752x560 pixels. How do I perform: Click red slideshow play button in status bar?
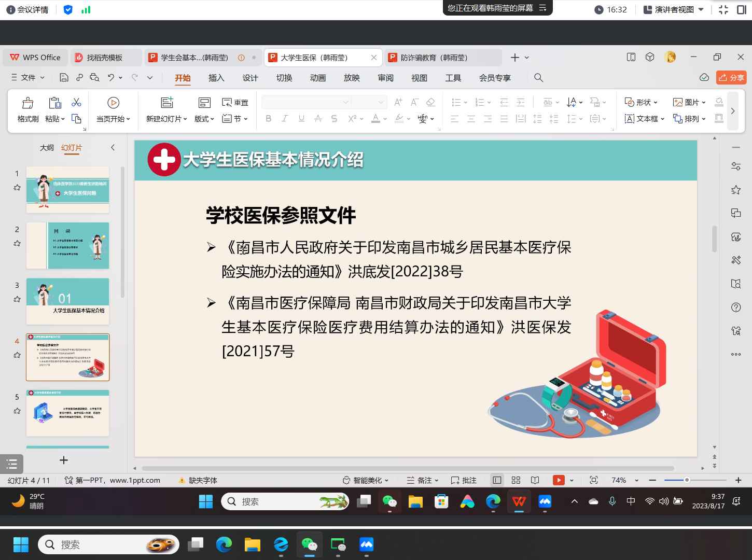tap(558, 480)
